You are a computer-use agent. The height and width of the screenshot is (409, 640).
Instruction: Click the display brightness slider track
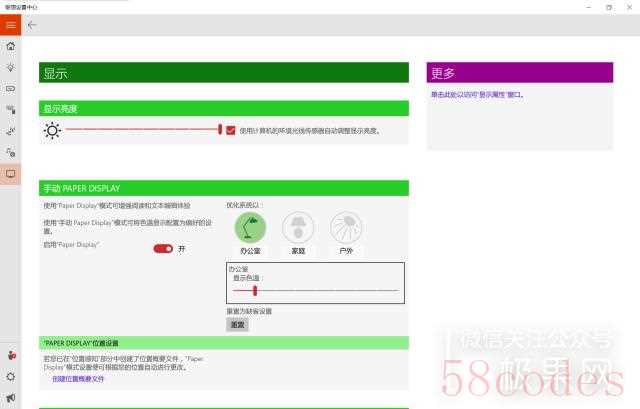140,130
